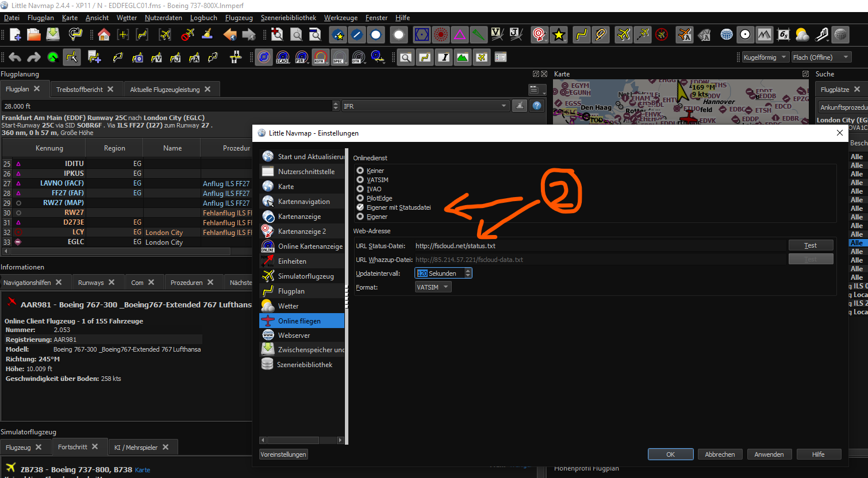The image size is (868, 478).
Task: Select Wetter in the settings list
Action: (288, 306)
